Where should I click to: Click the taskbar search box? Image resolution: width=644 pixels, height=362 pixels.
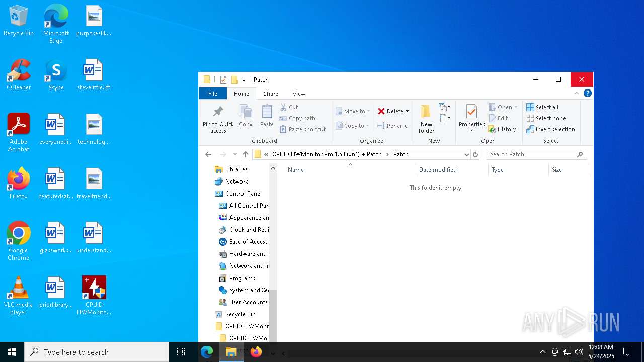[x=97, y=352]
